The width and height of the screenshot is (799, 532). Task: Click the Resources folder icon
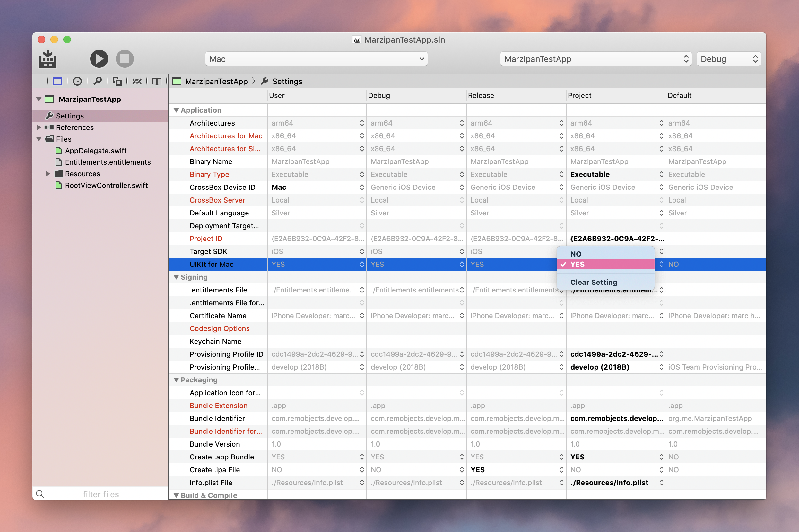[x=59, y=174]
